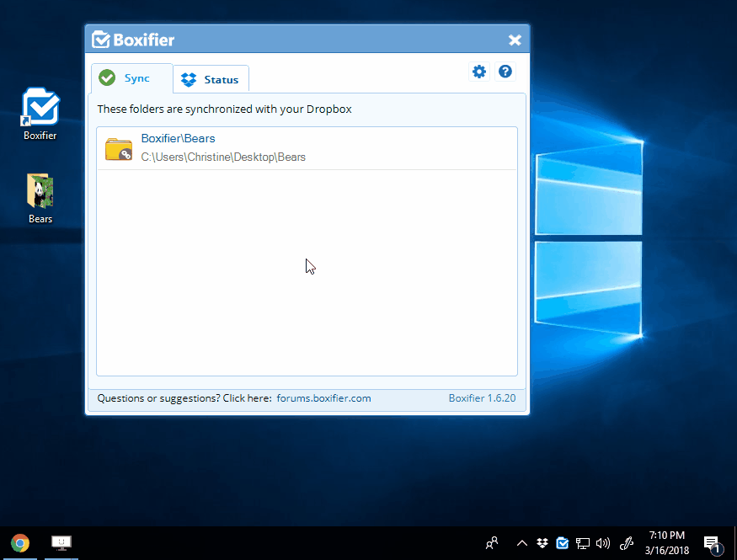Open Google Chrome from taskbar

click(x=19, y=543)
